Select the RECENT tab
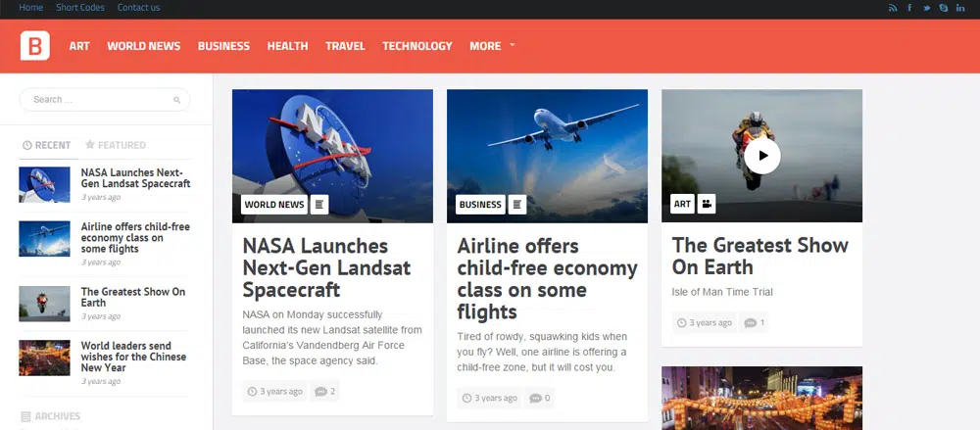The image size is (980, 430). 46,145
